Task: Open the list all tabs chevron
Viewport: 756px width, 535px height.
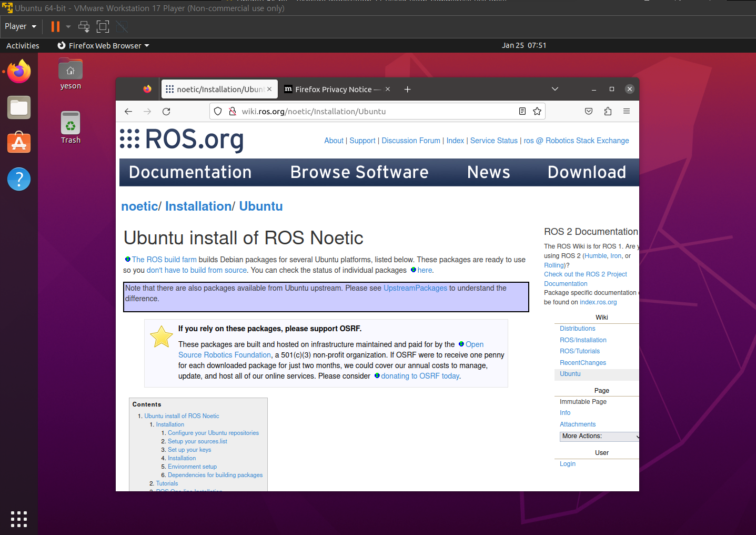Action: 555,89
